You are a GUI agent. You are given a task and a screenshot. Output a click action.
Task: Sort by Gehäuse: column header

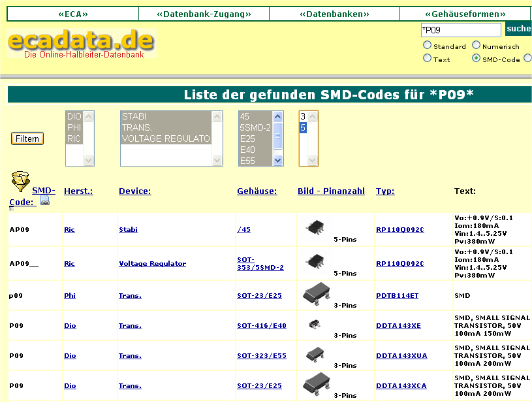point(257,191)
